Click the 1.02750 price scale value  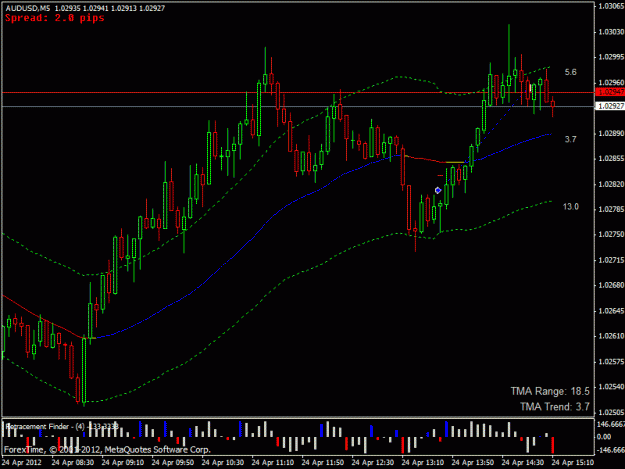[611, 234]
